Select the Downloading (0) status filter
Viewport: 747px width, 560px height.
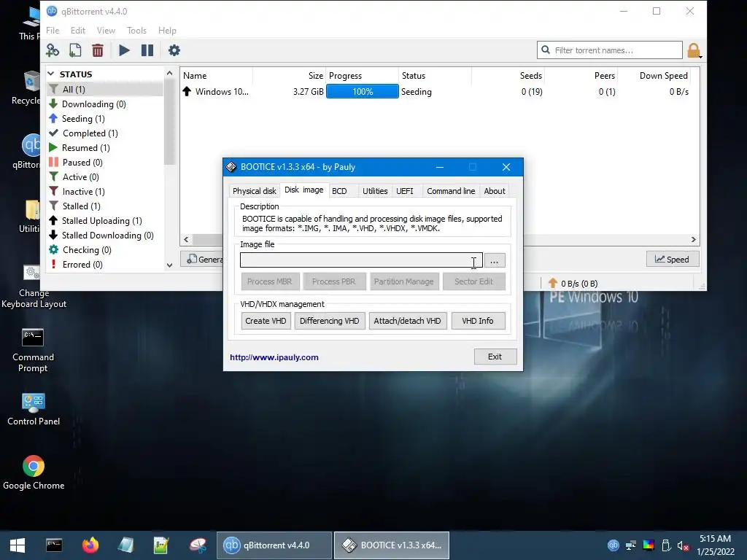pyautogui.click(x=93, y=104)
